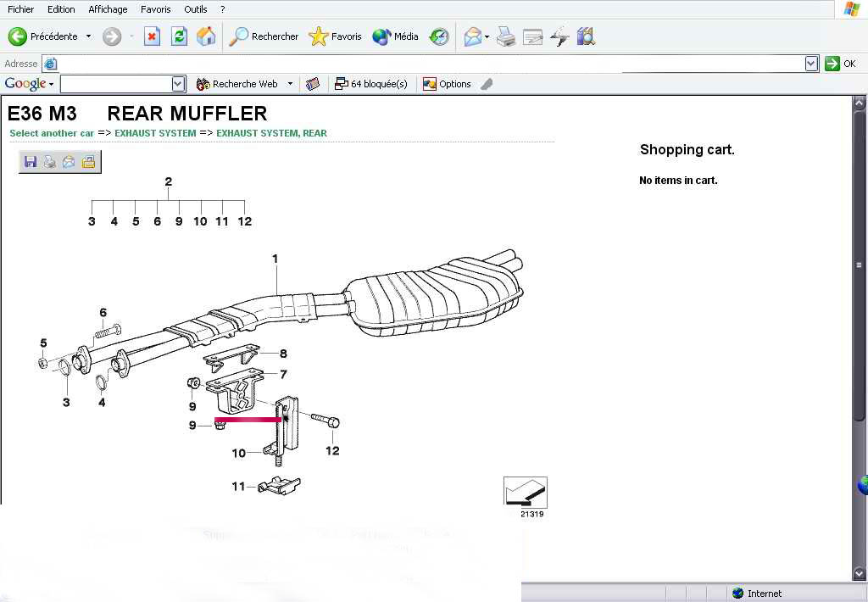Click the vertical scrollbar thumb

[x=860, y=265]
